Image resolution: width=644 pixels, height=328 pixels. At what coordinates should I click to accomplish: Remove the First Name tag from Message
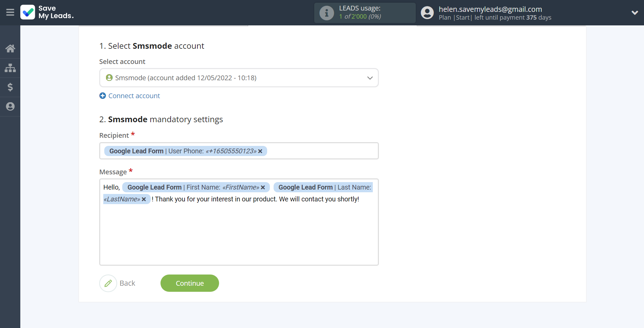click(263, 188)
